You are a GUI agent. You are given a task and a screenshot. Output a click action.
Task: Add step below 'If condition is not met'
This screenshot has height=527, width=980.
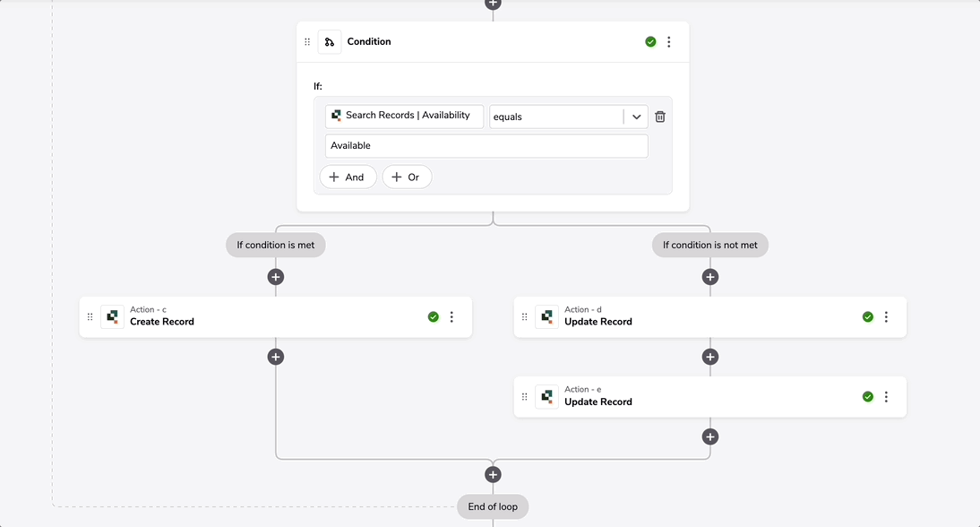[710, 277]
